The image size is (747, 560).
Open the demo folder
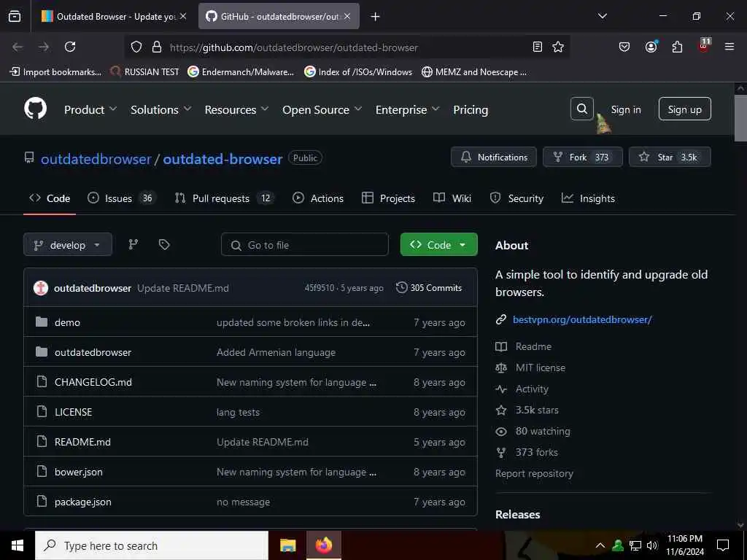pyautogui.click(x=67, y=322)
